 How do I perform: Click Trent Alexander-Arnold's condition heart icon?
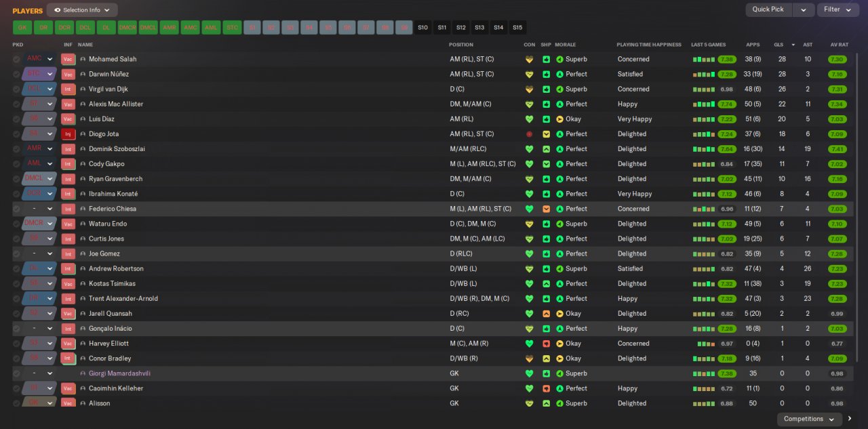click(529, 299)
